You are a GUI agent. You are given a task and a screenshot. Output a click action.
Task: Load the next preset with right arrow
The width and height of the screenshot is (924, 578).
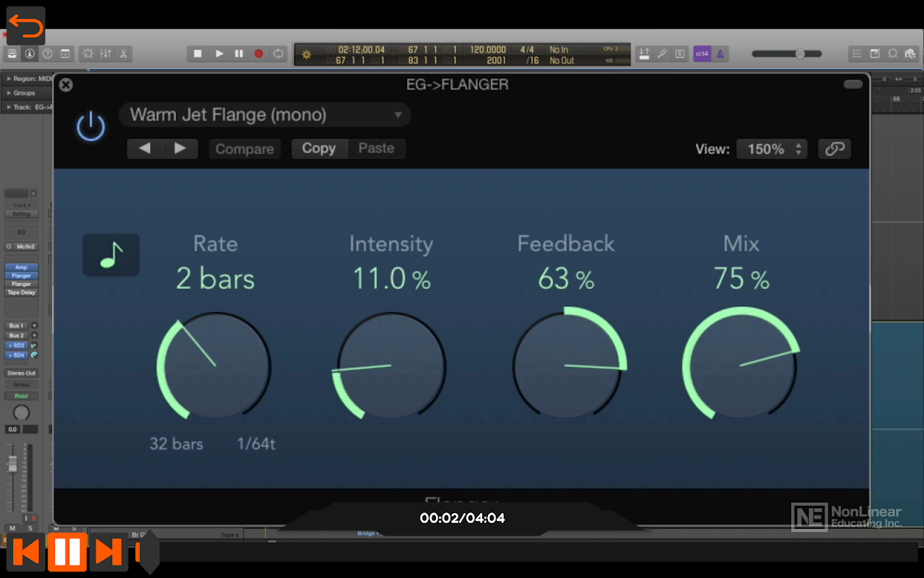180,149
